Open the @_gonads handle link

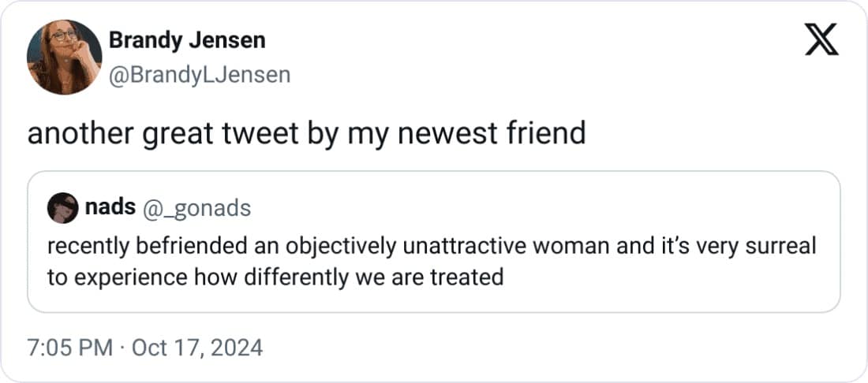[x=195, y=208]
